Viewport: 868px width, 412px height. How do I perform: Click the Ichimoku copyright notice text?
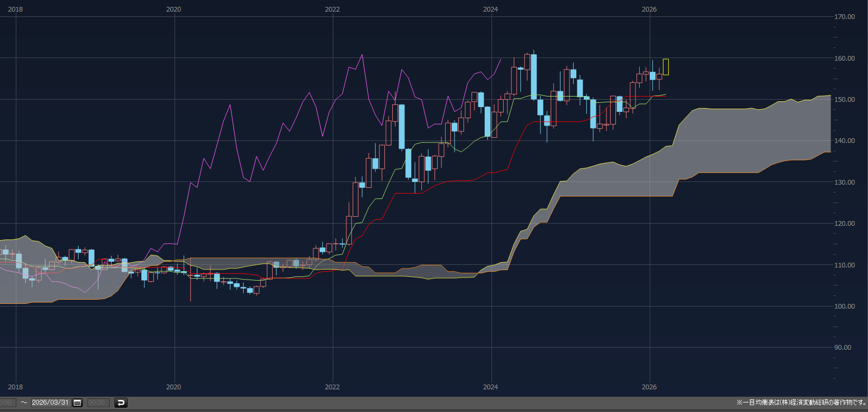click(x=801, y=403)
